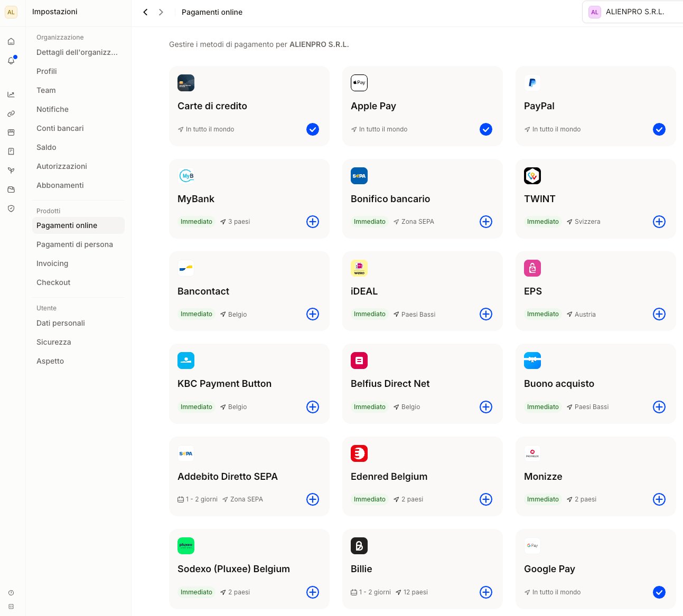The width and height of the screenshot is (683, 616).
Task: Select Pagamenti di persona
Action: pyautogui.click(x=78, y=244)
